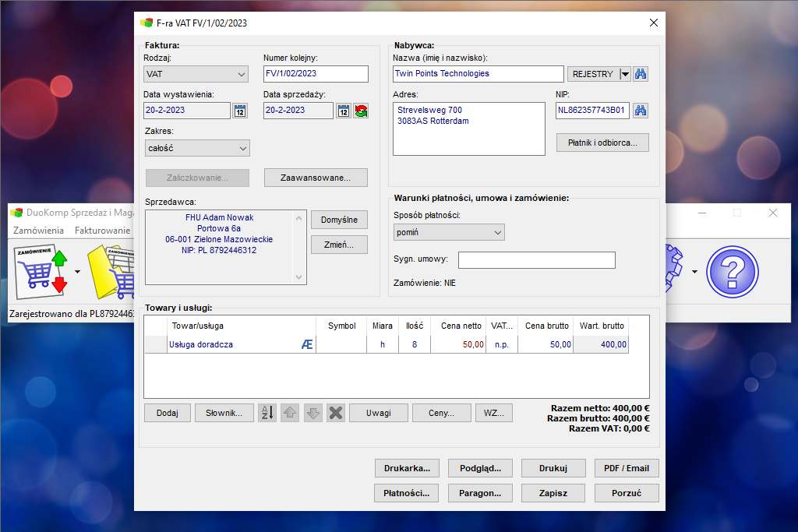
Task: Click Numer kolejny input field
Action: (x=316, y=74)
